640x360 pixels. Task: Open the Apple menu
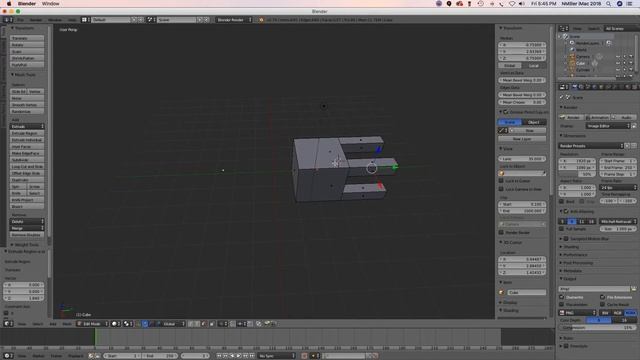(x=9, y=4)
